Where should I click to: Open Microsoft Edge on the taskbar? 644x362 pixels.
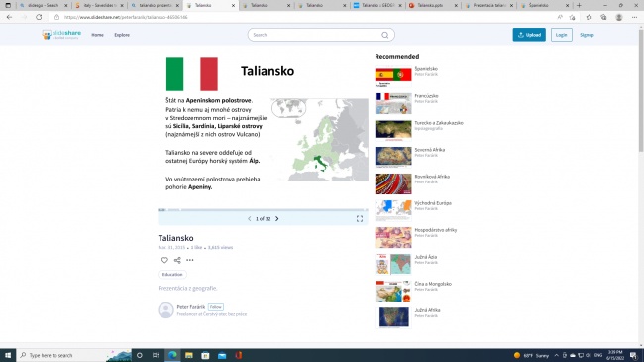click(x=172, y=355)
